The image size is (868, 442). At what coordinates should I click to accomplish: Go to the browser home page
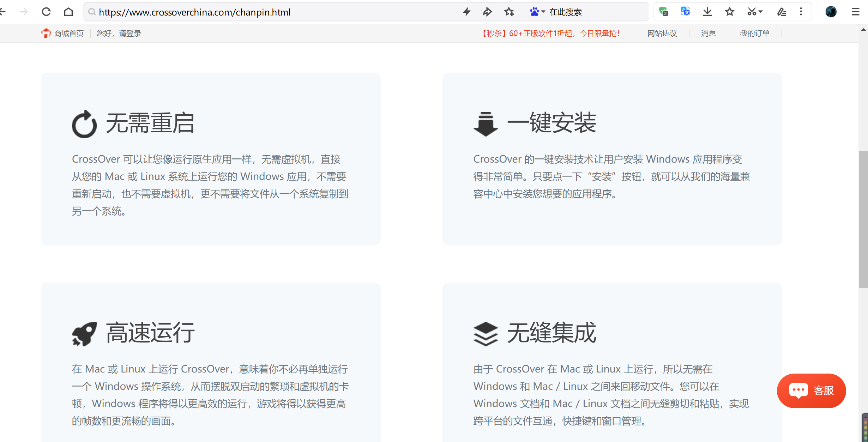pyautogui.click(x=68, y=12)
